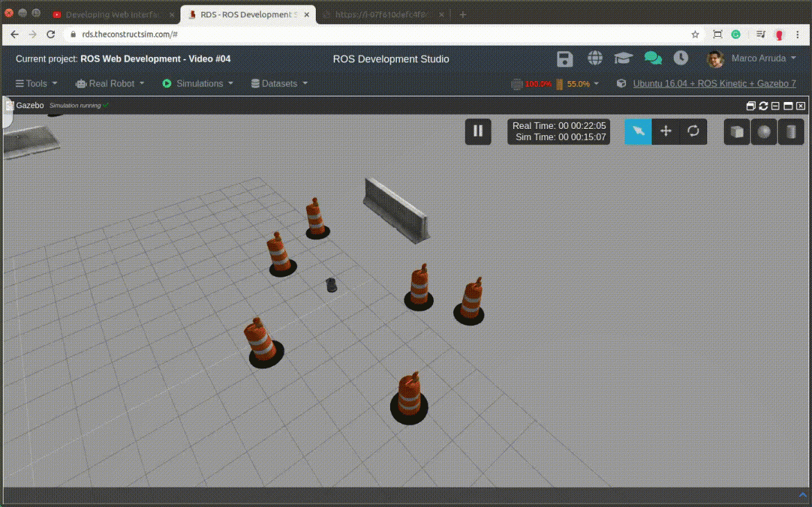Minimize the Gazebo panel
The image size is (812, 507).
point(775,106)
